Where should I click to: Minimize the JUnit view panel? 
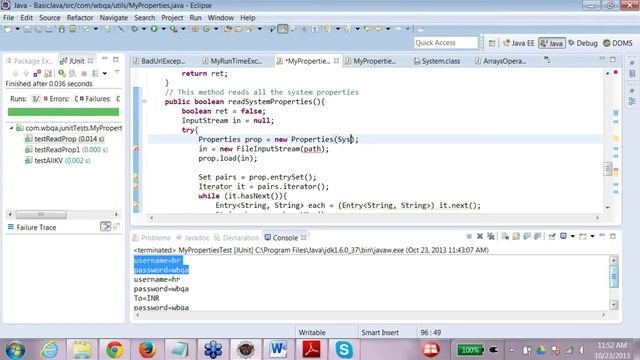105,59
